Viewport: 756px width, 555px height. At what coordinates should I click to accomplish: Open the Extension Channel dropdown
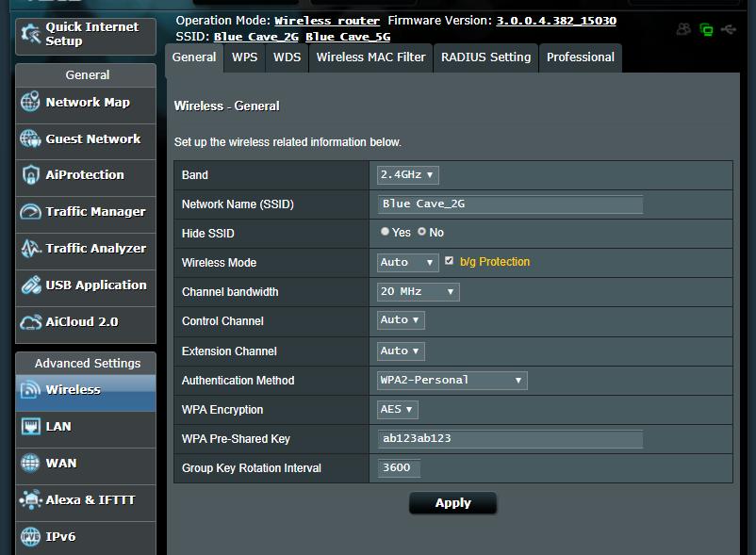[x=401, y=351]
